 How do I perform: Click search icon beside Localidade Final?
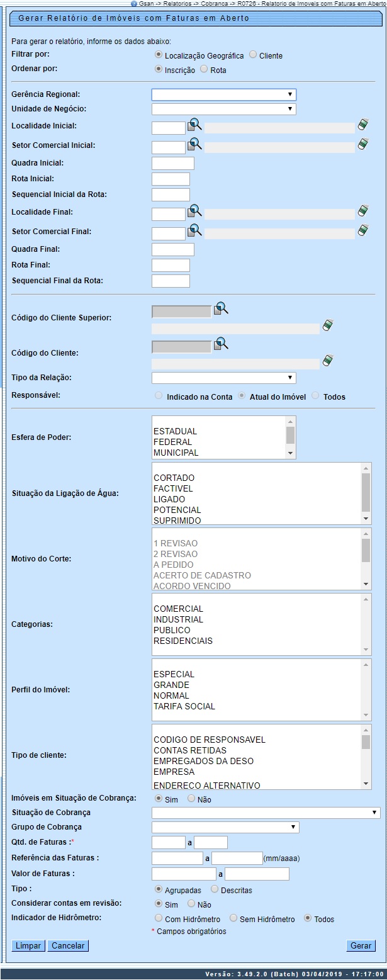(194, 211)
